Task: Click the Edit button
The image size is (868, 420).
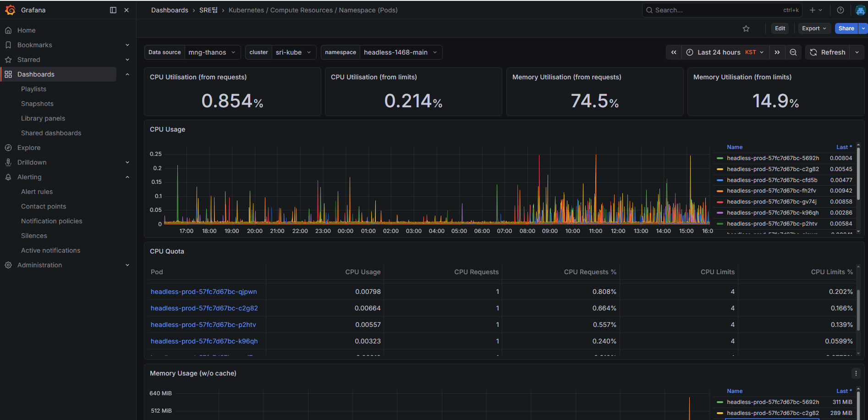Action: pyautogui.click(x=780, y=28)
